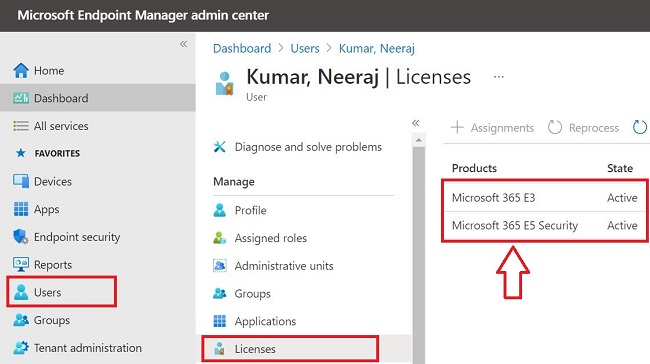650x364 pixels.
Task: Open Diagnose and solve problems
Action: pos(307,147)
